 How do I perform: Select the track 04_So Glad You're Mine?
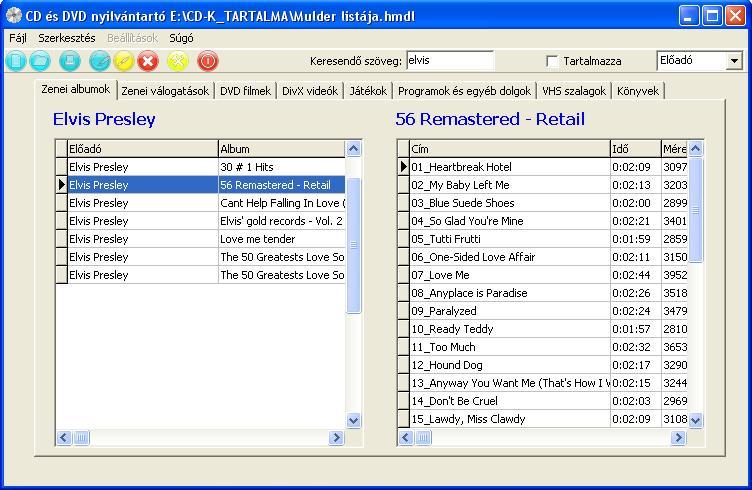coord(510,221)
